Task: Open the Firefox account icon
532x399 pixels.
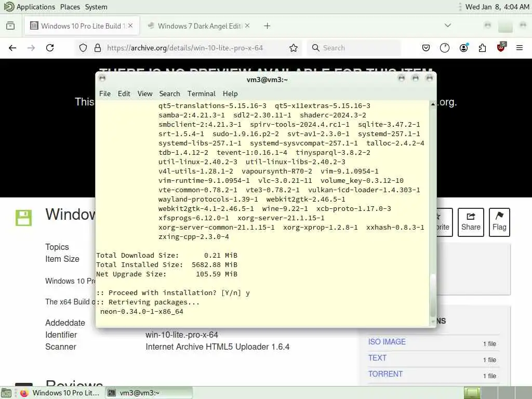Action: (x=463, y=48)
